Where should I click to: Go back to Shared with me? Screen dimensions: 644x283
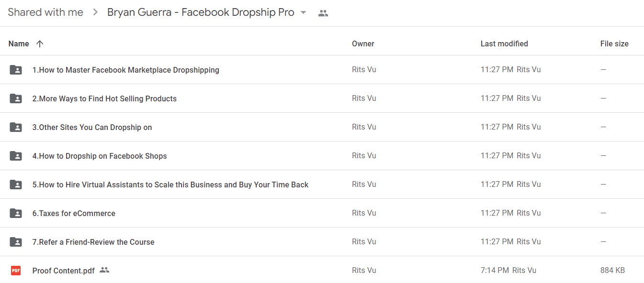(x=45, y=12)
